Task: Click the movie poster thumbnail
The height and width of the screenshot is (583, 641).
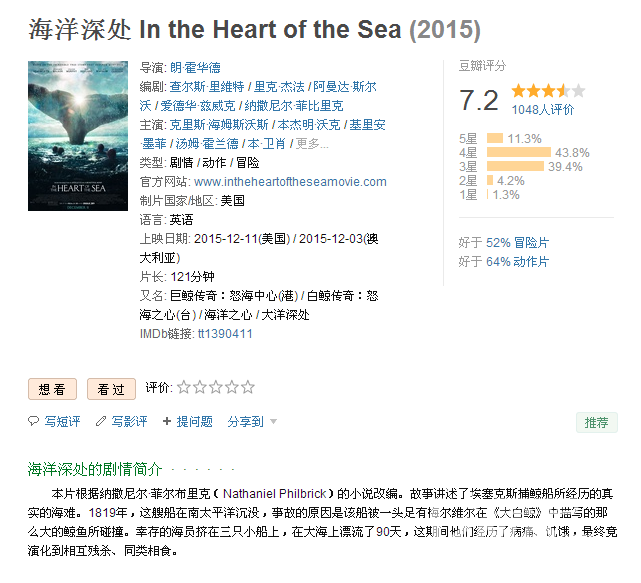Action: (x=78, y=136)
